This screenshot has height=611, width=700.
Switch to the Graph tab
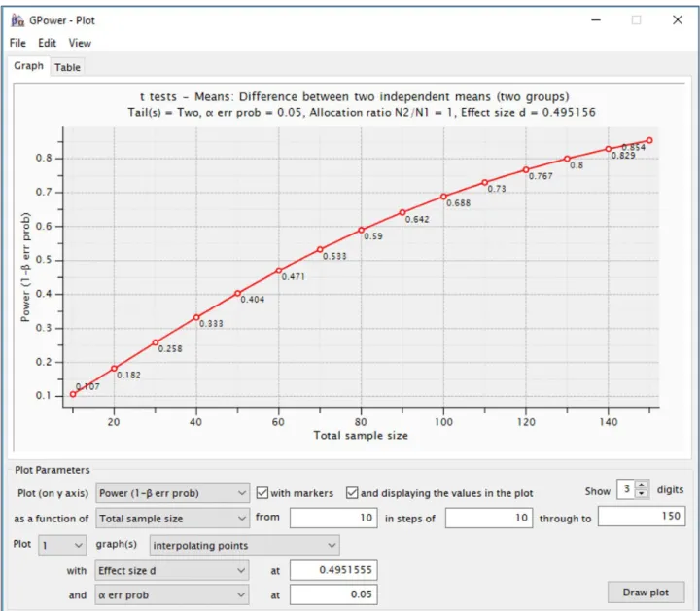click(28, 66)
